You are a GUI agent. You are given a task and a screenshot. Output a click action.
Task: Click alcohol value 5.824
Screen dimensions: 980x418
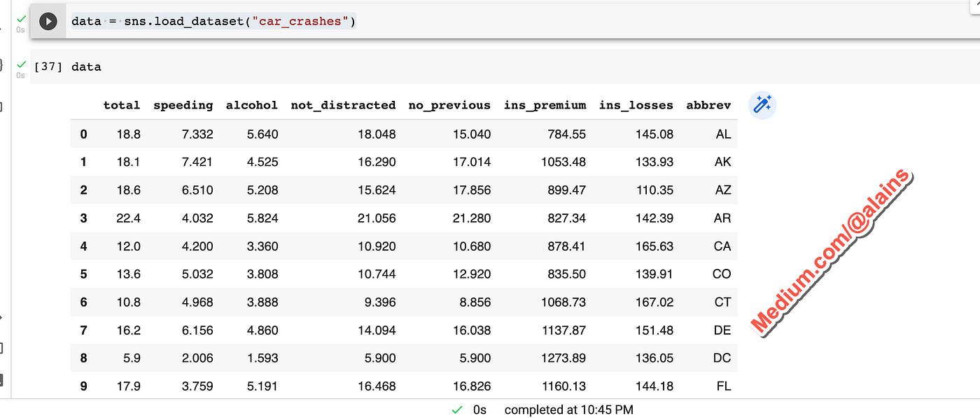(x=262, y=218)
